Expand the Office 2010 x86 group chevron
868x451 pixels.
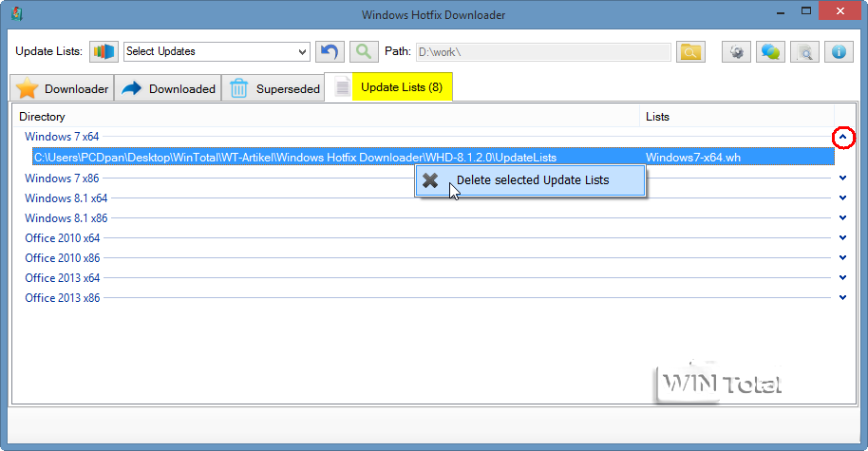click(843, 258)
